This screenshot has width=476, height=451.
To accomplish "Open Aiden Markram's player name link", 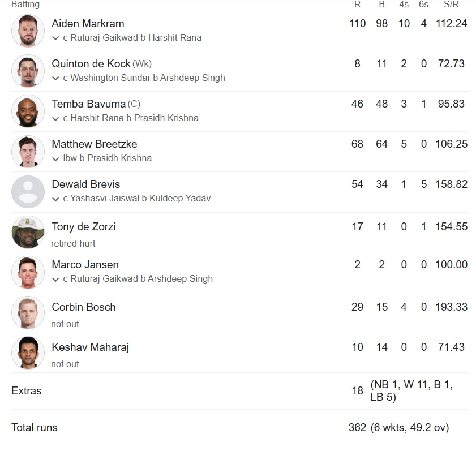I will (x=88, y=24).
